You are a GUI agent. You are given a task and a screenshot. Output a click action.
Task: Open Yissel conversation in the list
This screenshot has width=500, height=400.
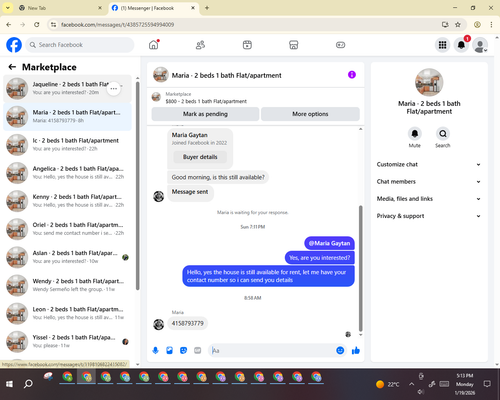pos(67,342)
